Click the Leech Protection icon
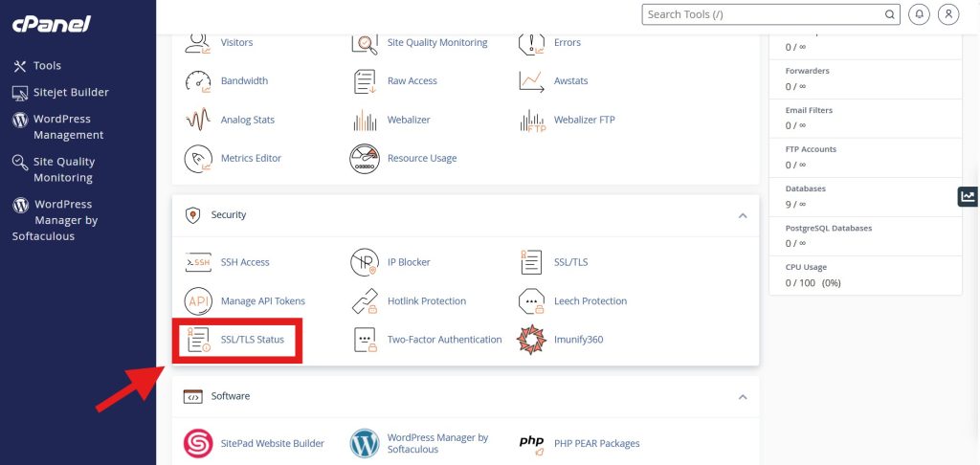Viewport: 980px width, 465px height. click(531, 300)
